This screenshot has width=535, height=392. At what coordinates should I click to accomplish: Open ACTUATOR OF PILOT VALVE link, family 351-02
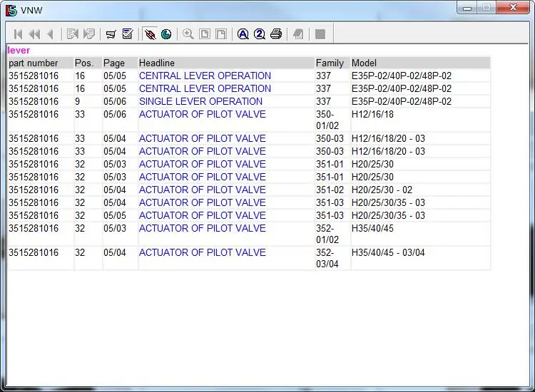coord(203,190)
